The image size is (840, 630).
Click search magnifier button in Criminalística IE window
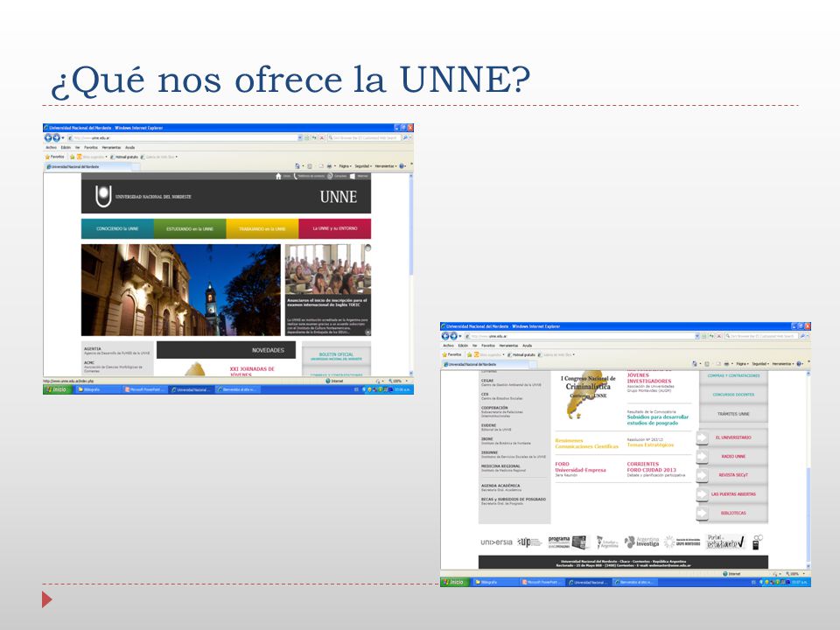coord(802,336)
